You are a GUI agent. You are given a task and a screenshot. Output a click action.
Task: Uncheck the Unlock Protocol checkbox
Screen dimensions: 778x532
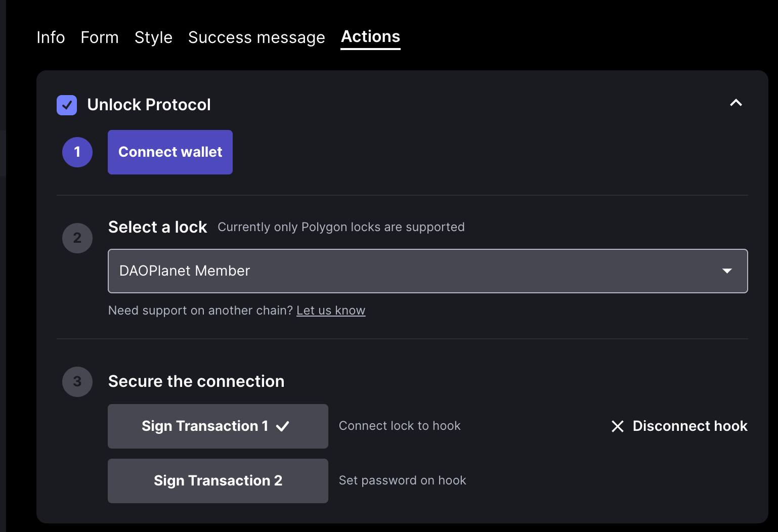67,105
